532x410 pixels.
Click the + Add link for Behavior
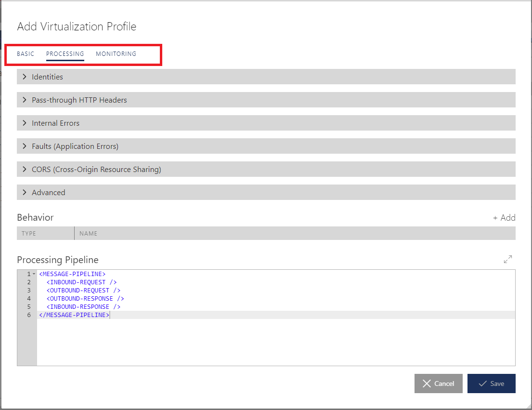504,217
